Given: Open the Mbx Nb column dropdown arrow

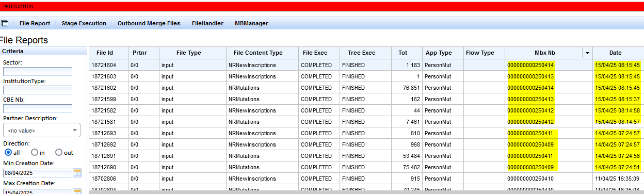Looking at the screenshot, I should (x=587, y=53).
